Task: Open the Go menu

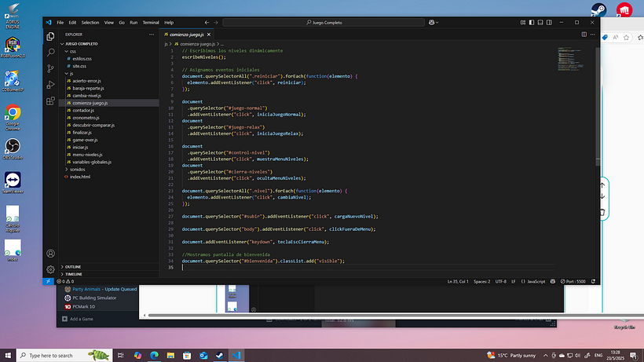Action: 122,23
